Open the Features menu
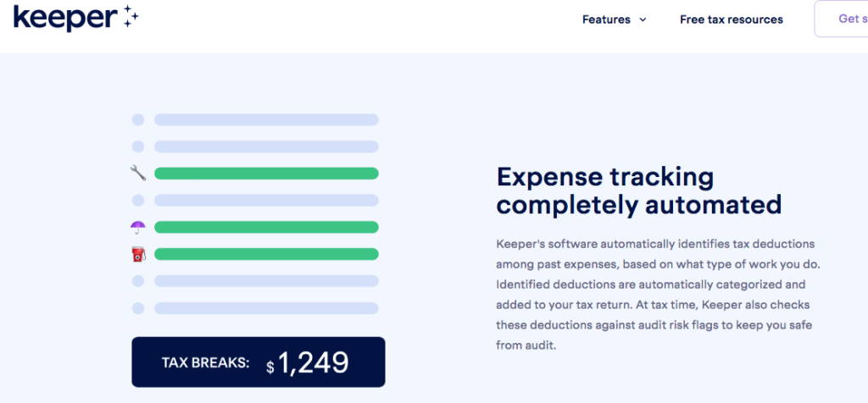868x403 pixels. 614,20
